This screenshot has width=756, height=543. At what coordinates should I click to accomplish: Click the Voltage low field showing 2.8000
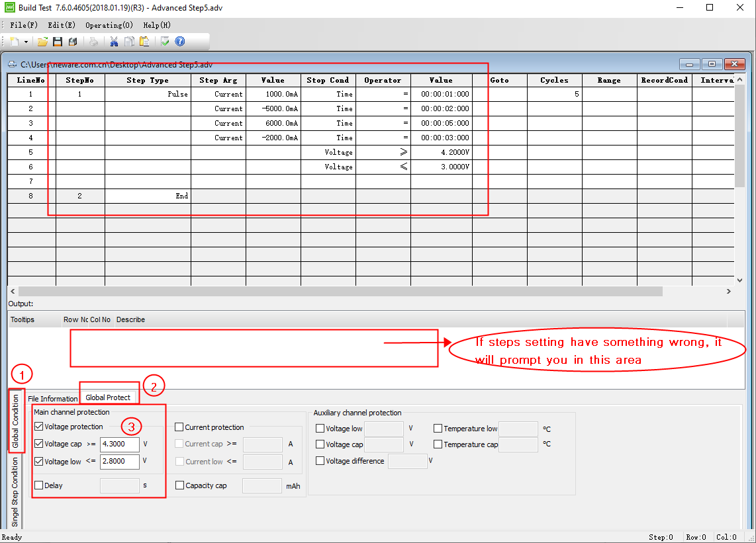point(120,462)
